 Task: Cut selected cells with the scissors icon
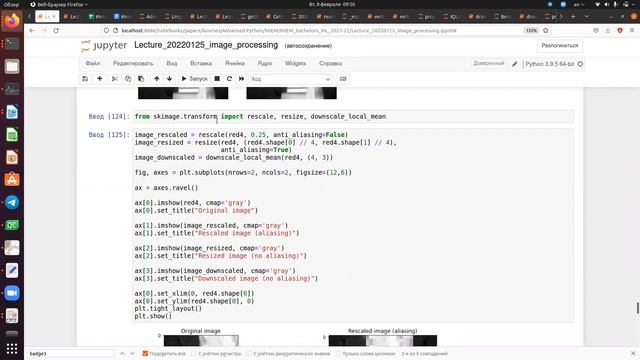115,79
